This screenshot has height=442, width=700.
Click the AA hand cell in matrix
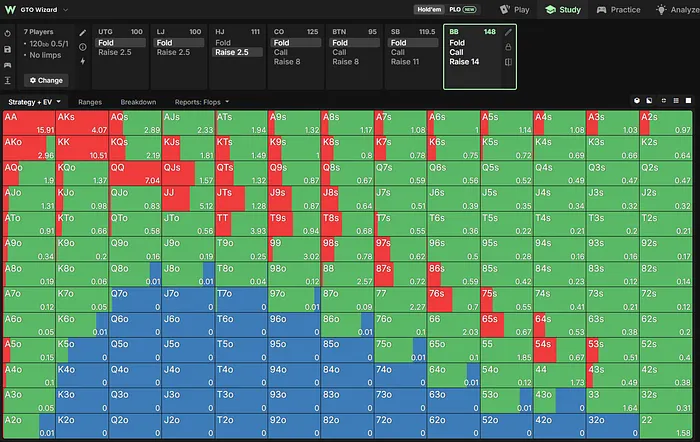tap(29, 123)
